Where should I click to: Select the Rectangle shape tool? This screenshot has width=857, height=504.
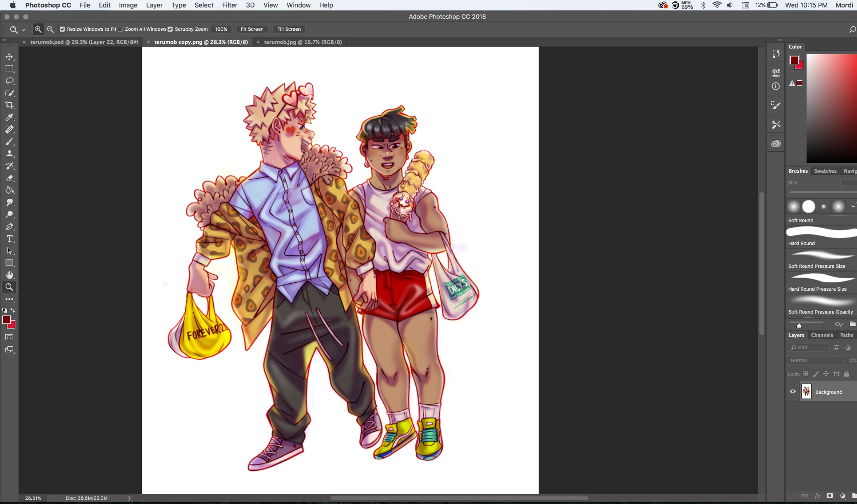(9, 263)
